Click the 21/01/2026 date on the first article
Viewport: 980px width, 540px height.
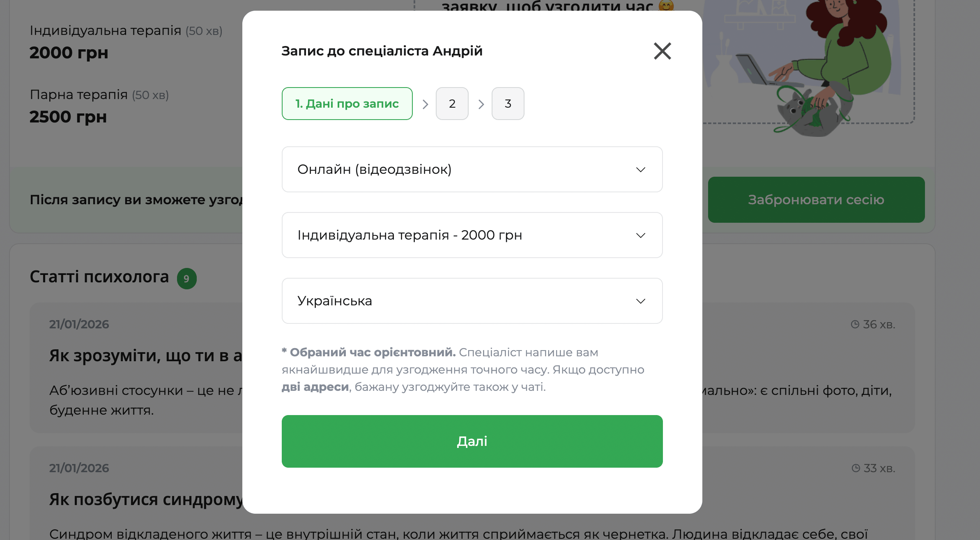[79, 324]
